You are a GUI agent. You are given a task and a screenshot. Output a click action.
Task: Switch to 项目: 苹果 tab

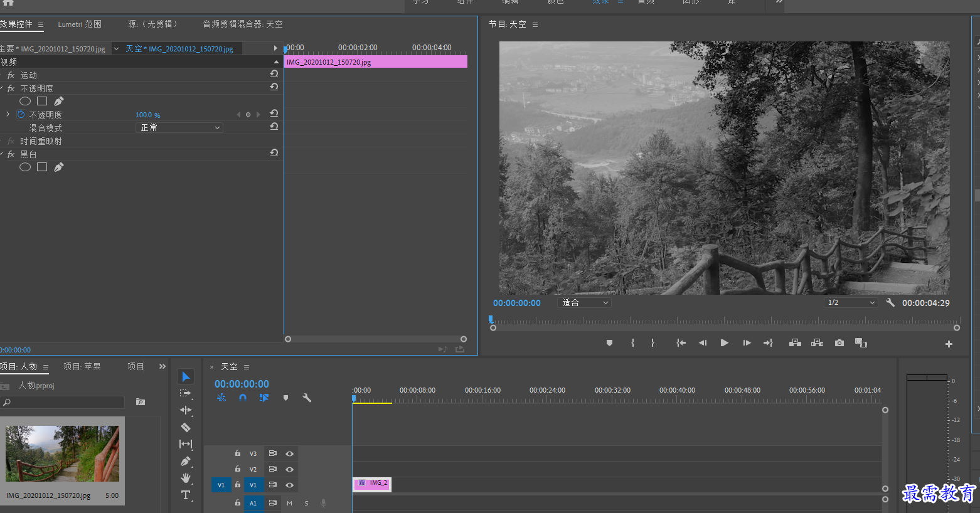click(82, 366)
